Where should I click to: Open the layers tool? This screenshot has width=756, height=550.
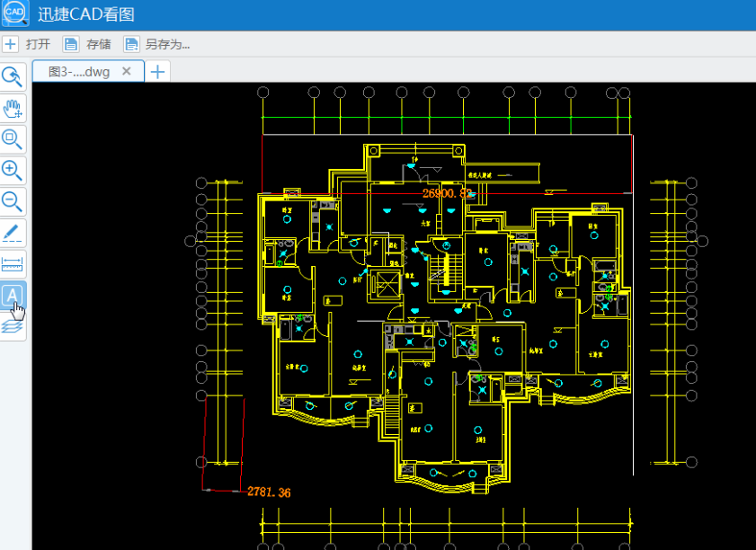tap(13, 326)
